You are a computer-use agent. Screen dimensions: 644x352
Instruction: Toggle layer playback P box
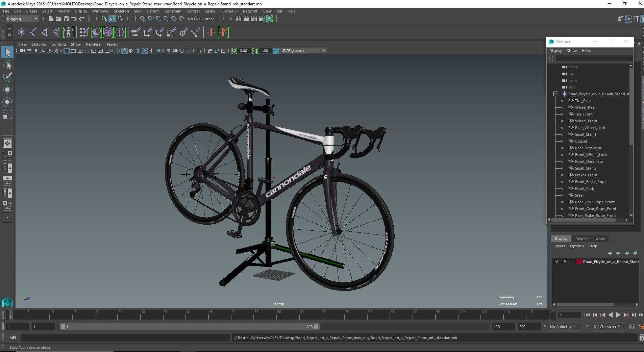point(565,262)
